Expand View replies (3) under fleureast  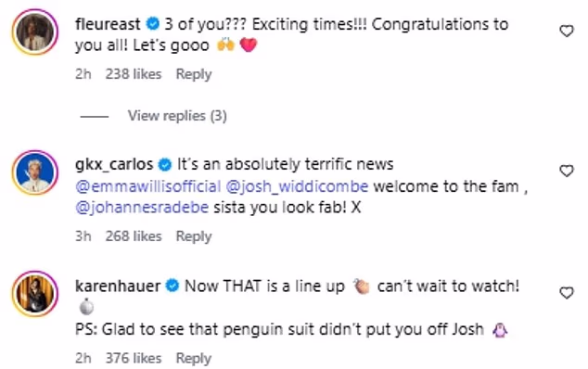(x=177, y=116)
